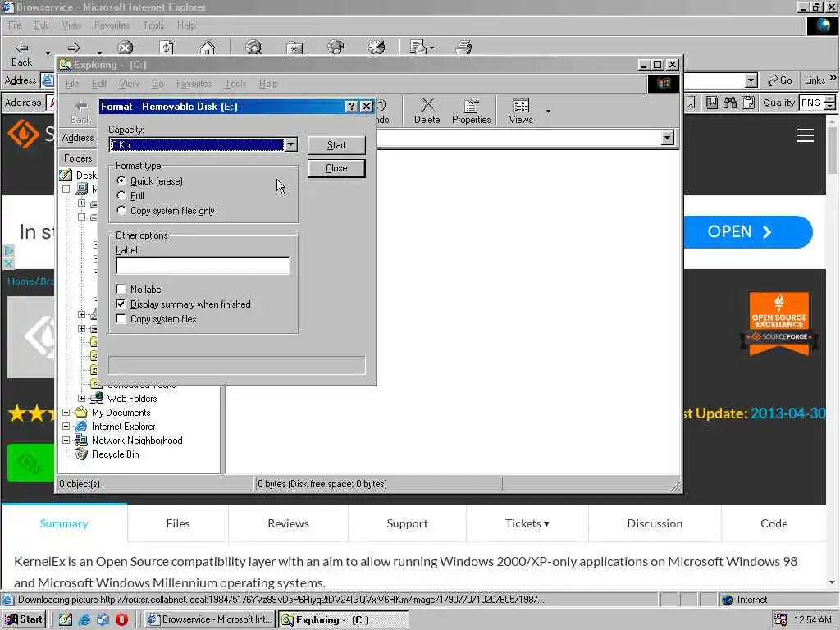Viewport: 840px width, 630px height.
Task: Click Properties icon in Explorer toolbar
Action: coord(472,111)
